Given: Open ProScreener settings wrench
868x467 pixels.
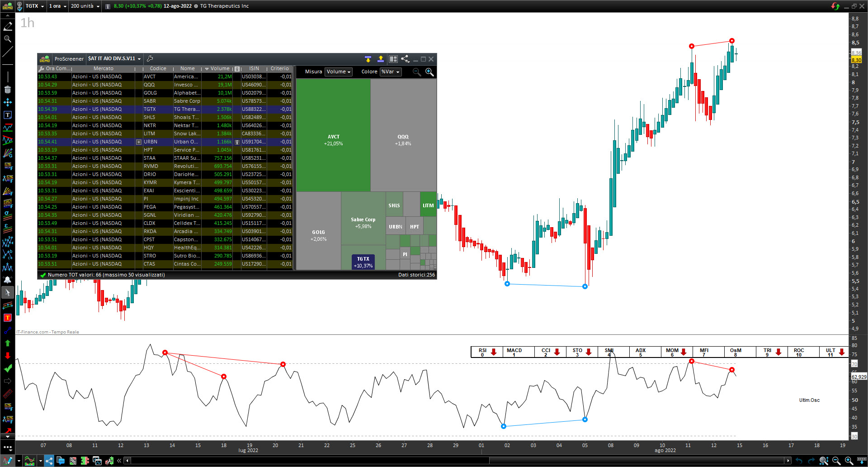Looking at the screenshot, I should 150,58.
